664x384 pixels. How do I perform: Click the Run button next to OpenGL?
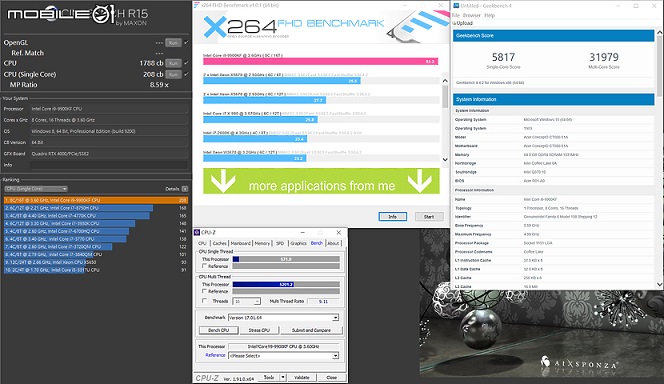173,43
